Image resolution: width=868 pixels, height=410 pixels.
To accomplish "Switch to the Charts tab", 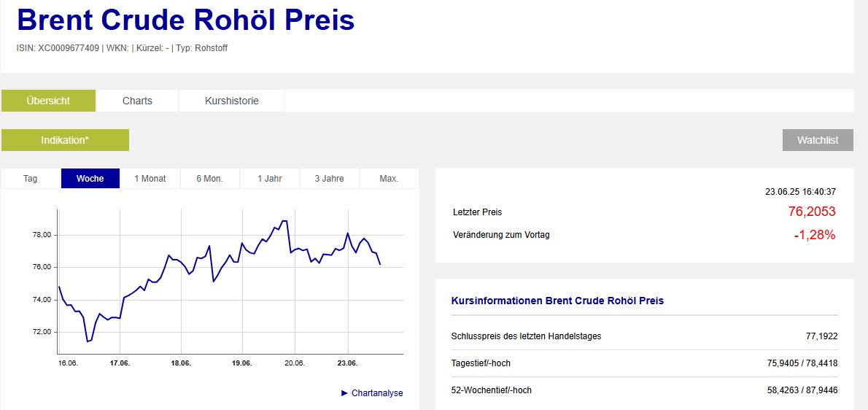I will (x=137, y=101).
